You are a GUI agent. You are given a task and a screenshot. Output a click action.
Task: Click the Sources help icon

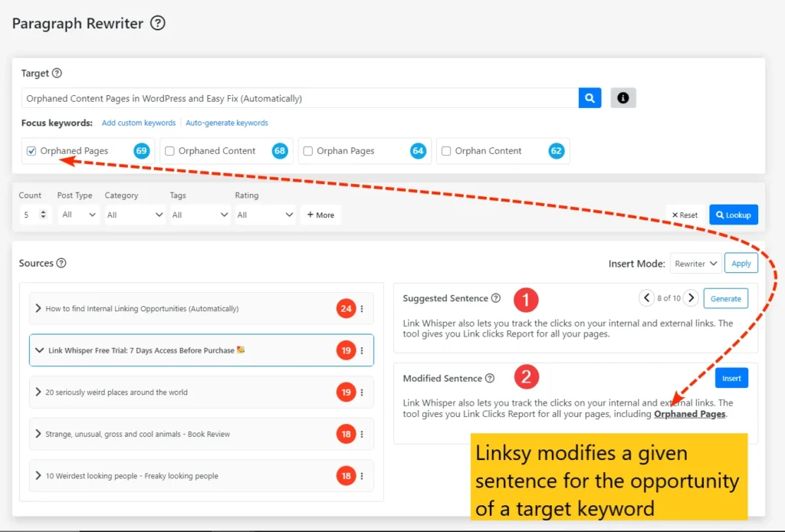(61, 263)
